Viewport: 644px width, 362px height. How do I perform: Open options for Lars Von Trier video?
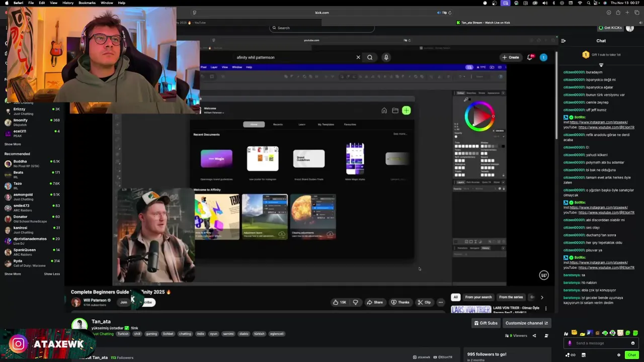546,309
